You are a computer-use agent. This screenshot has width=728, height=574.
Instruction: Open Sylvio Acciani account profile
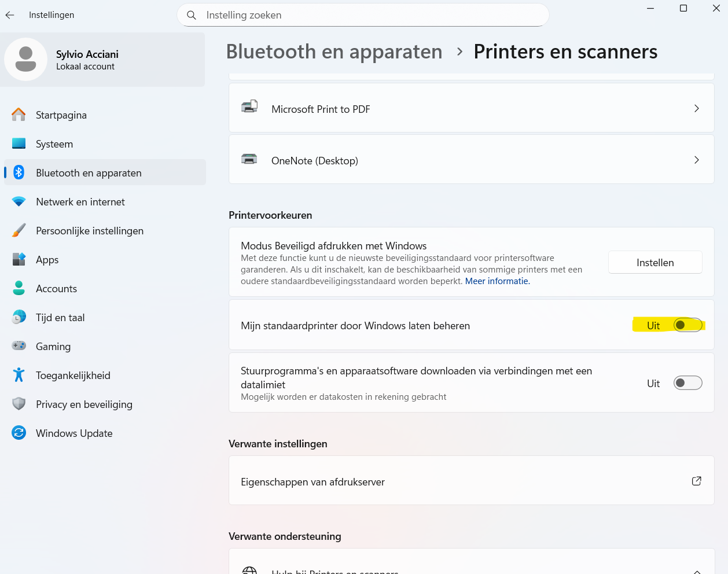(x=103, y=60)
